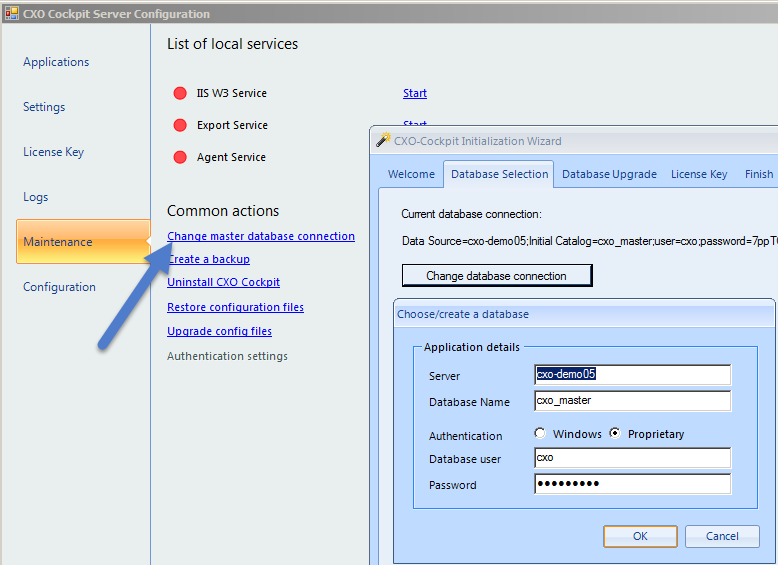Switch to the License Key wizard tab
This screenshot has width=778, height=565.
click(699, 174)
